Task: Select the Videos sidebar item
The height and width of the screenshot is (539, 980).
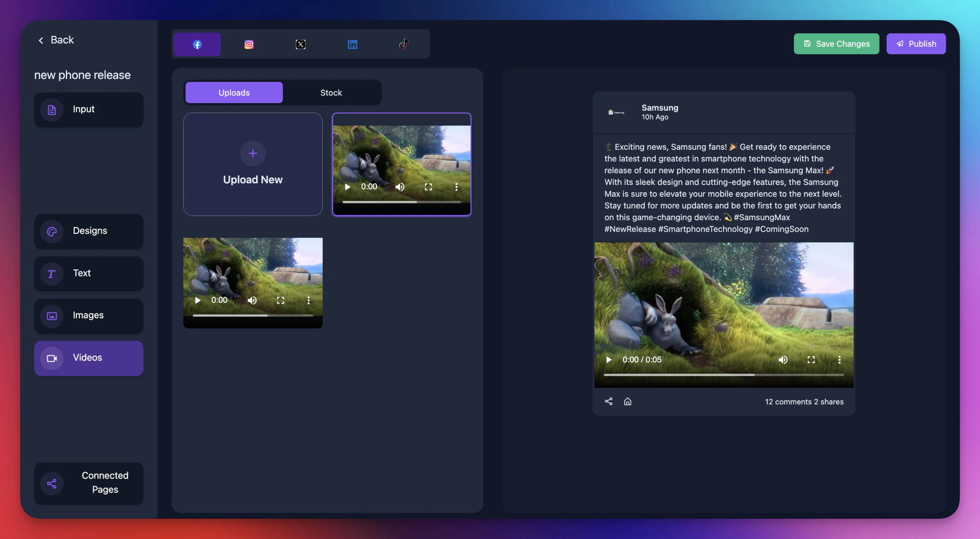Action: pyautogui.click(x=89, y=358)
